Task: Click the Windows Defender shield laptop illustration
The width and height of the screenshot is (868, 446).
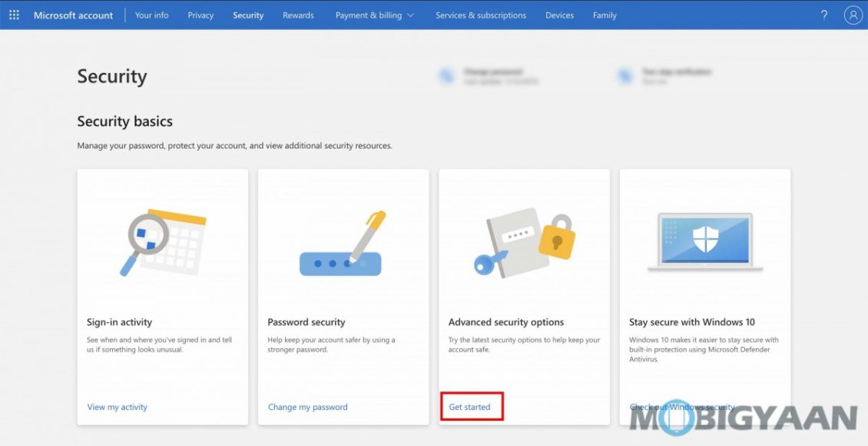Action: 704,242
